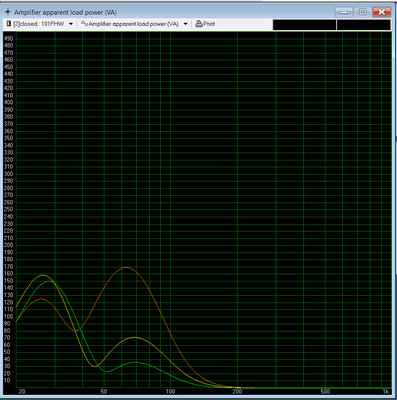Click the '170' Y-axis label
The image size is (397, 400).
coord(8,267)
